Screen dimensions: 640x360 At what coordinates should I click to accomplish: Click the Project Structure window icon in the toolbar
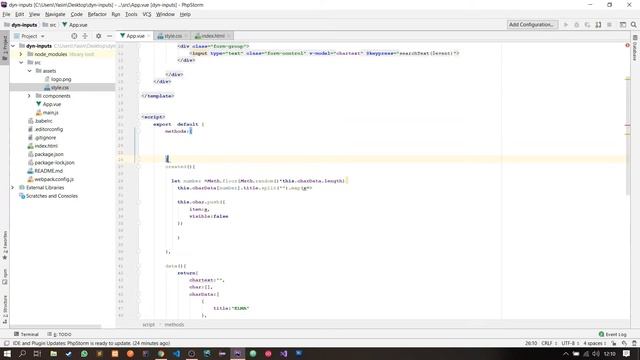pyautogui.click(x=623, y=25)
